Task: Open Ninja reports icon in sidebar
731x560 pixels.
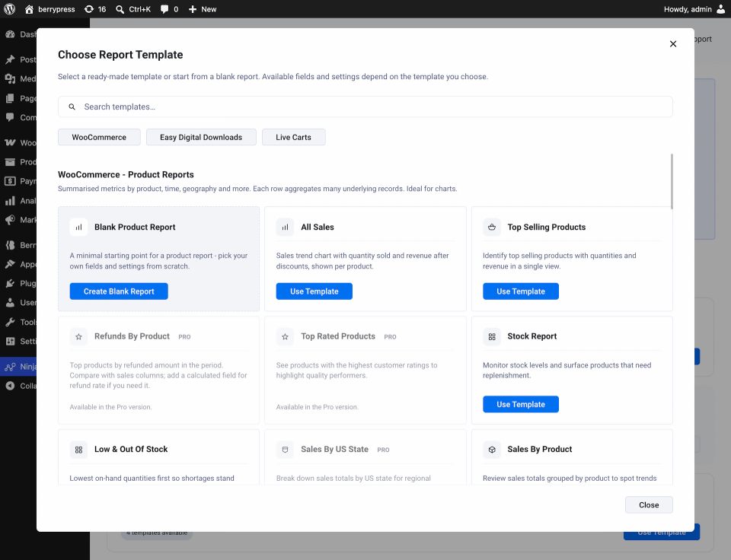Action: tap(10, 367)
